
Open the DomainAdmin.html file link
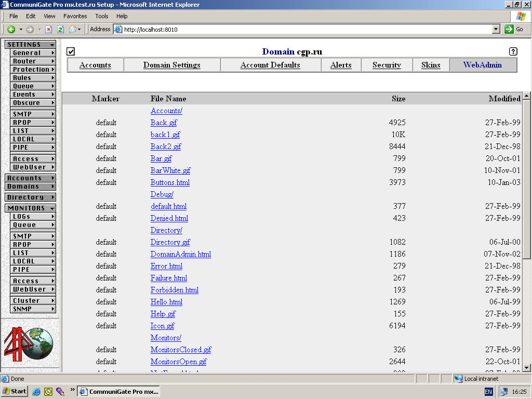point(181,254)
